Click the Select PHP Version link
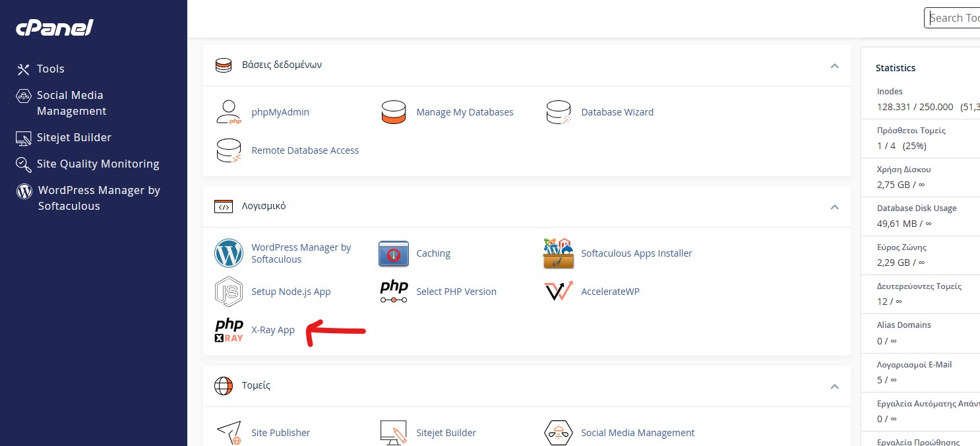 (456, 292)
